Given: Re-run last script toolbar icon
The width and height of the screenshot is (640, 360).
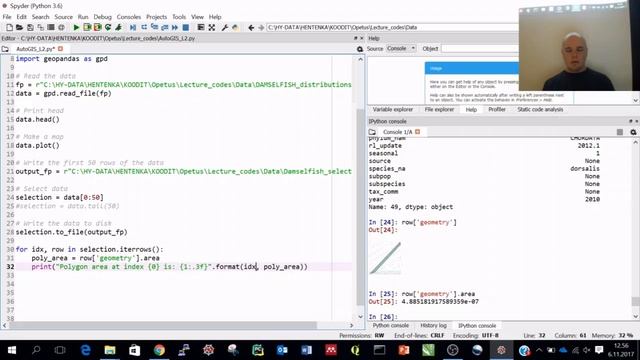Looking at the screenshot, I should tap(108, 27).
